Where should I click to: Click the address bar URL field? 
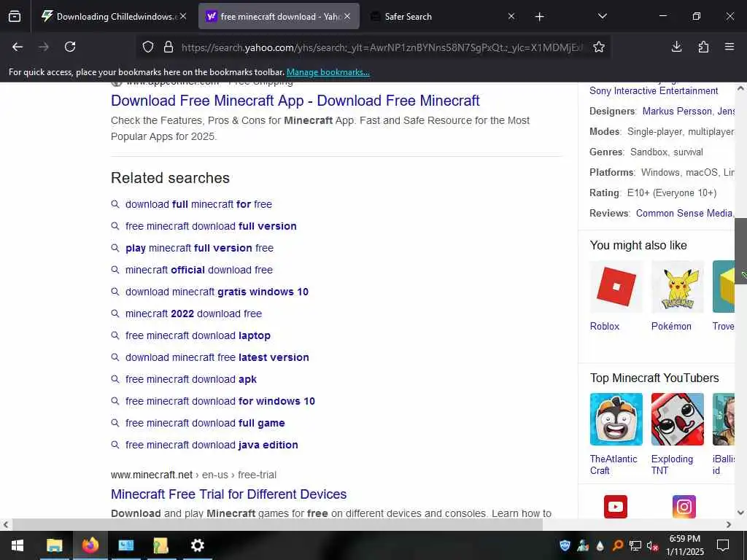click(x=381, y=47)
